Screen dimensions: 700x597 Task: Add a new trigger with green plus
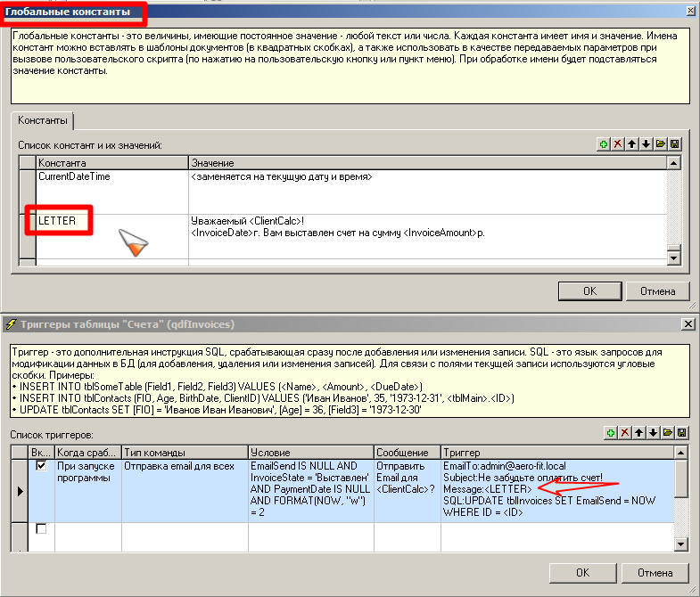click(x=611, y=433)
